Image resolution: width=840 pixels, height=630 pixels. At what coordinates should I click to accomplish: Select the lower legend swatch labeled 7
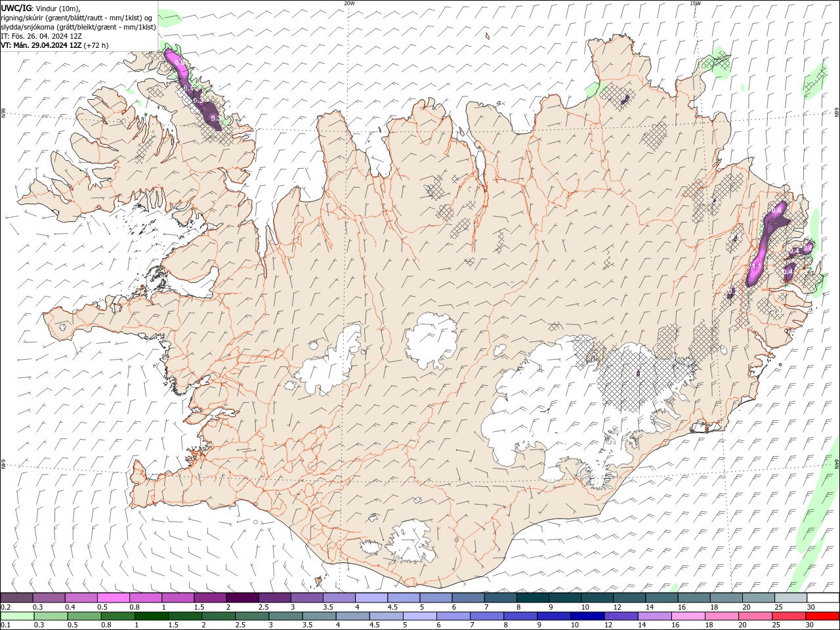[x=486, y=616]
